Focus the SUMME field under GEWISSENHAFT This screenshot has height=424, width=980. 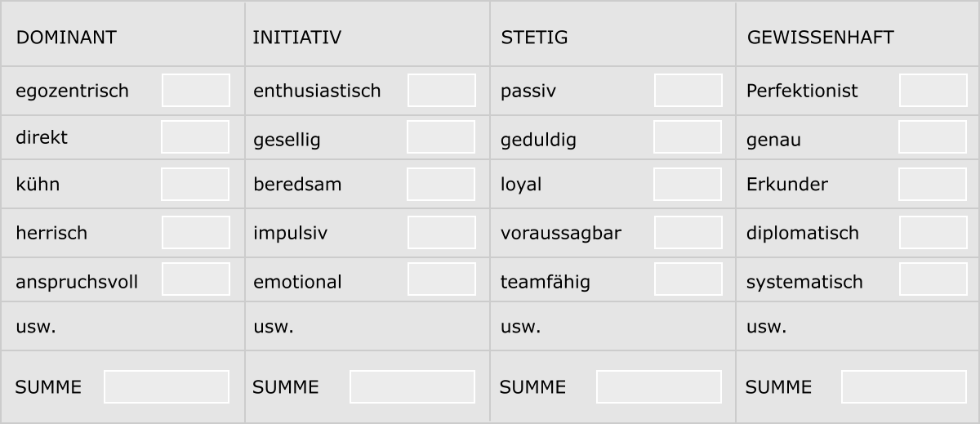(904, 386)
